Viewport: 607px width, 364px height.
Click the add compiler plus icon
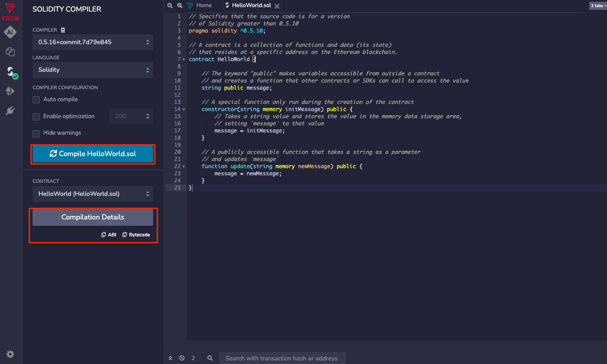tap(63, 30)
